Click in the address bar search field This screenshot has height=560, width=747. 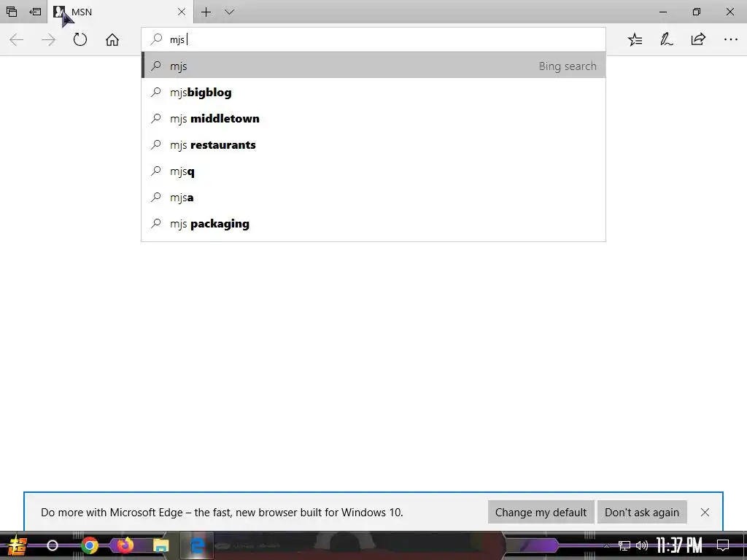(x=373, y=39)
